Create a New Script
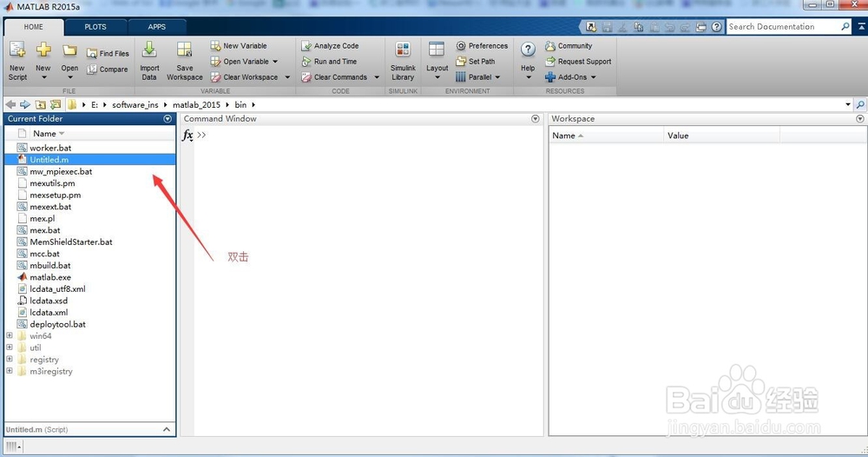The height and width of the screenshot is (457, 868). [17, 60]
